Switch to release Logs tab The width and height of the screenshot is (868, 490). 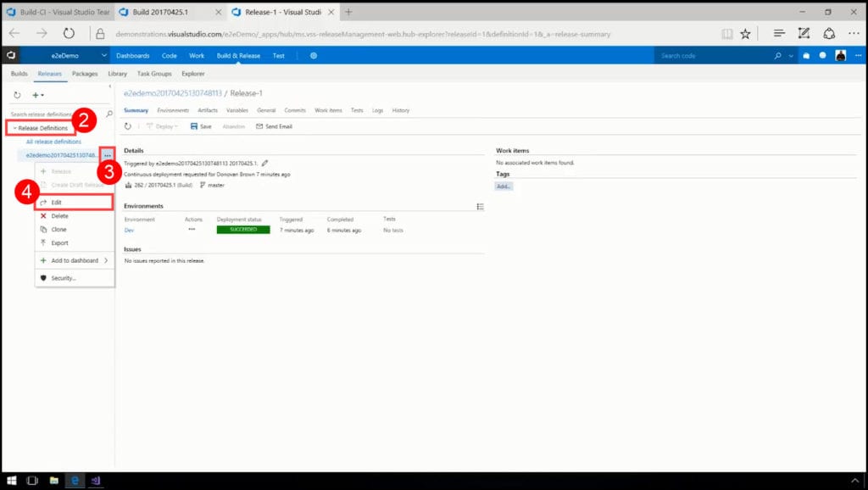pos(377,111)
